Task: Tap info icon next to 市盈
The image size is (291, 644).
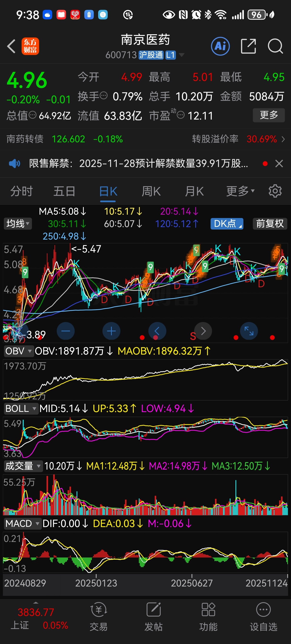Action: tap(181, 115)
